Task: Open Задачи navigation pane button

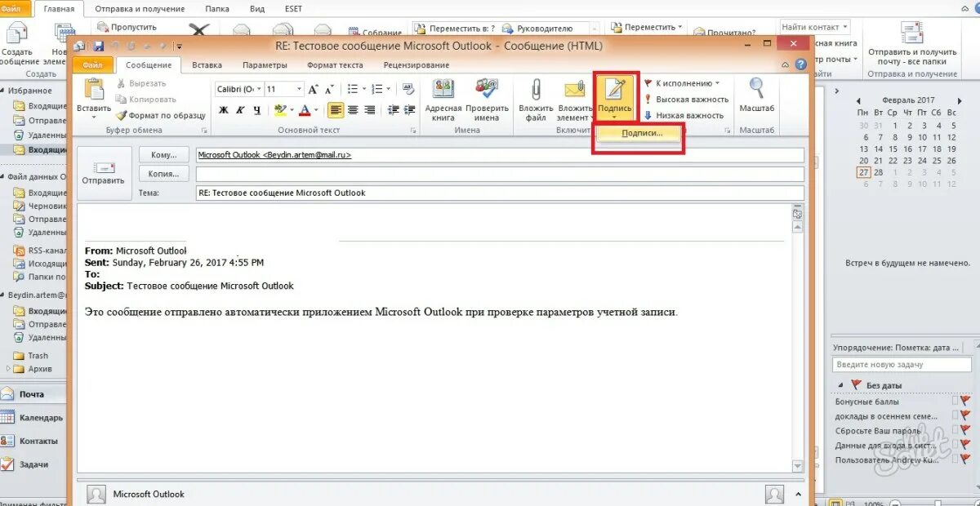Action: tap(34, 464)
